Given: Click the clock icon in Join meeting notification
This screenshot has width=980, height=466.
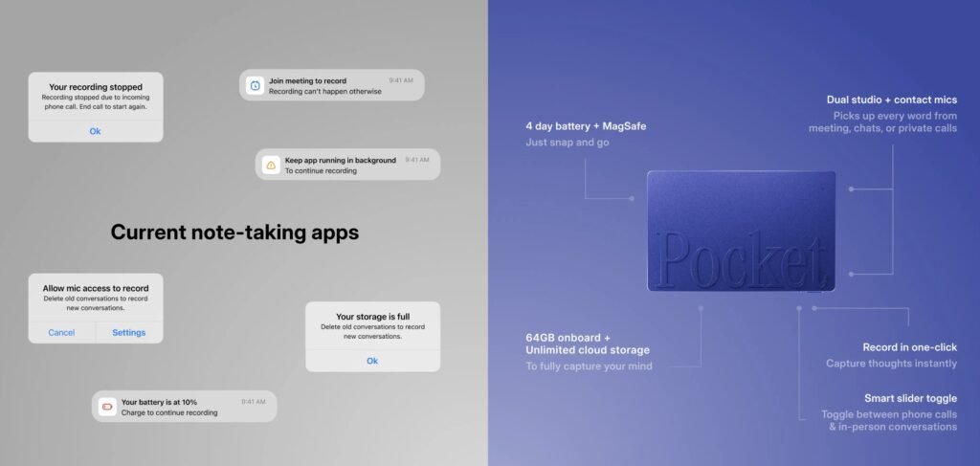Looking at the screenshot, I should tap(255, 85).
